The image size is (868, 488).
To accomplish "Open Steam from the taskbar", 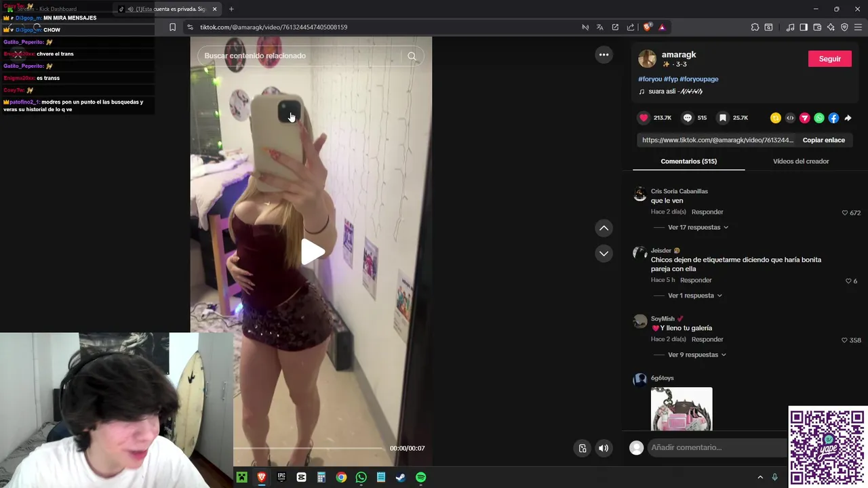I will tap(401, 477).
